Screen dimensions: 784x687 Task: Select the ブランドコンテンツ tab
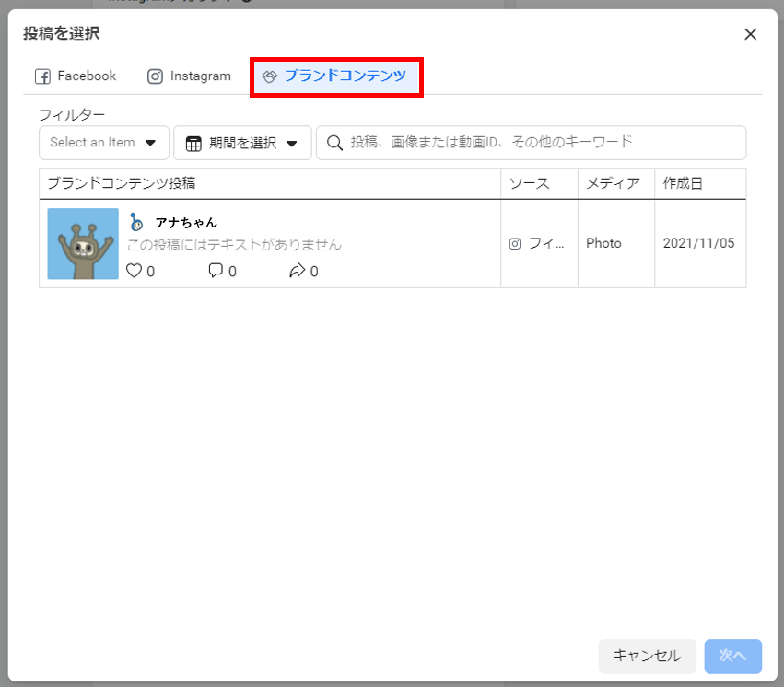(335, 76)
